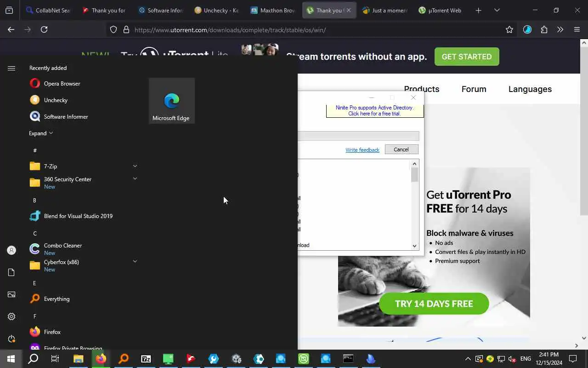588x368 pixels.
Task: Show more toolbar tools overflow chevron
Action: [560, 29]
